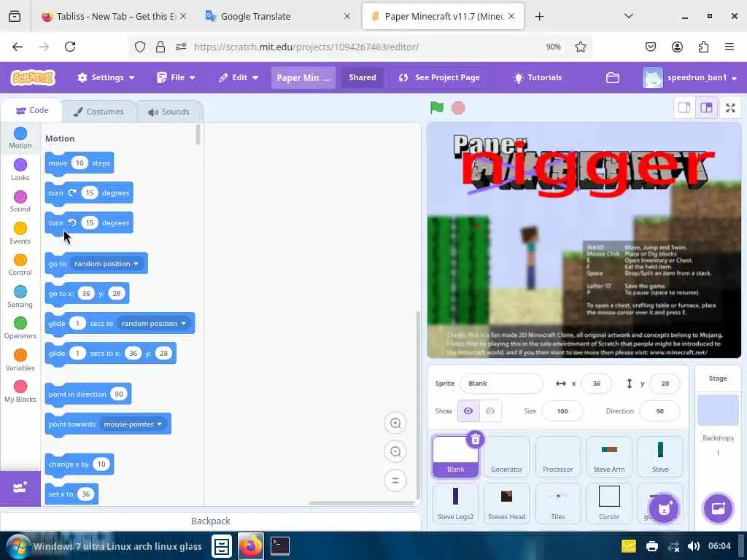This screenshot has height=560, width=747.
Task: Zoom in on the code workspace
Action: click(x=395, y=424)
